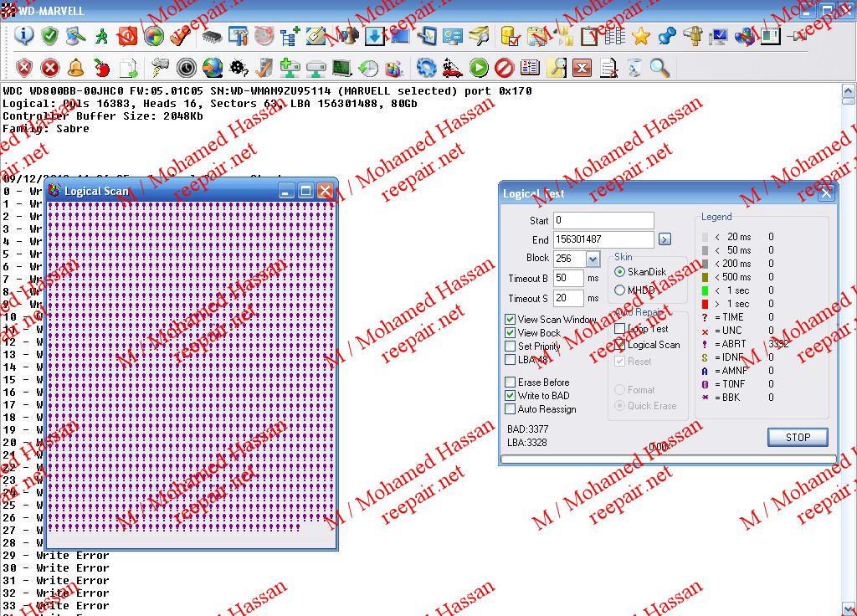The width and height of the screenshot is (857, 616).
Task: Click the blue gear icon in toolbar
Action: 426,68
